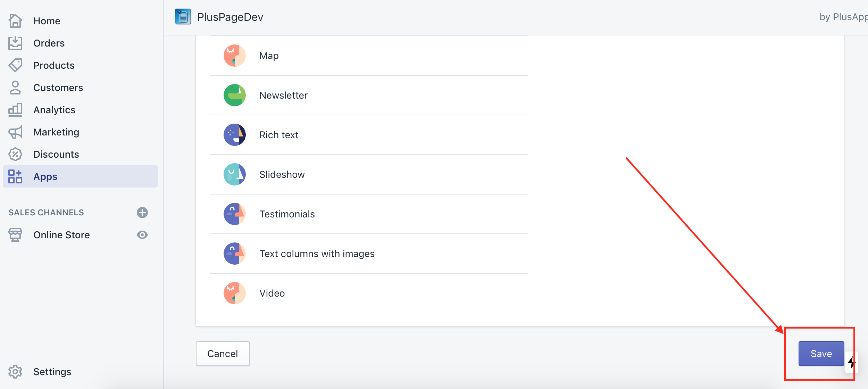Click the Cancel button
The image size is (868, 389).
tap(223, 353)
